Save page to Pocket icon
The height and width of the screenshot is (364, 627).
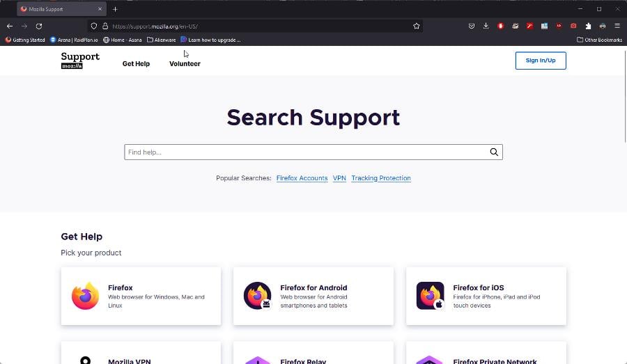pyautogui.click(x=472, y=26)
